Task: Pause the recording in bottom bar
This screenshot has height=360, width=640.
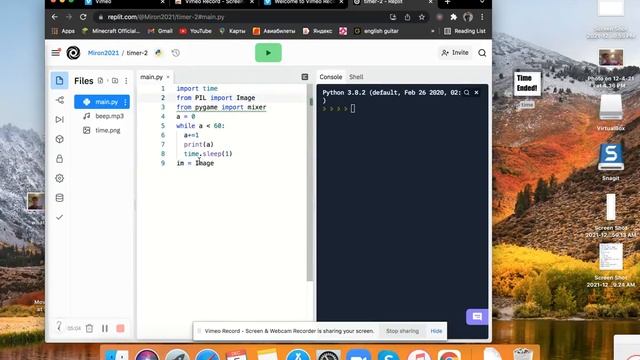Action: pyautogui.click(x=105, y=328)
